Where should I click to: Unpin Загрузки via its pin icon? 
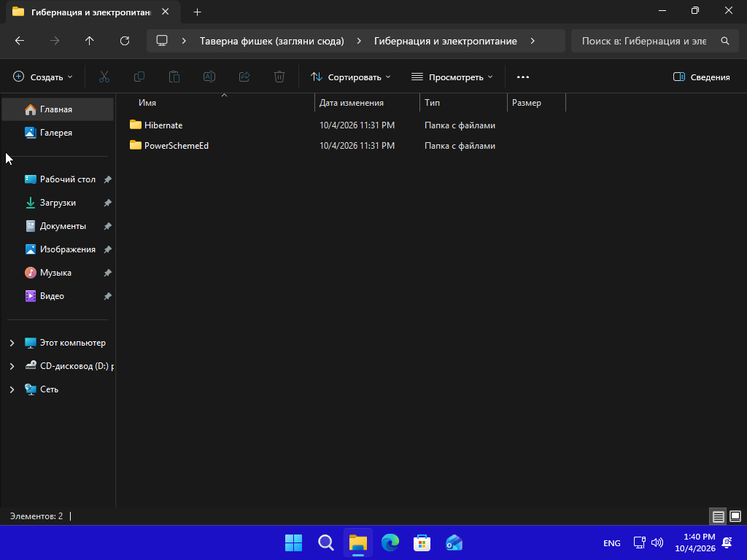pos(108,203)
